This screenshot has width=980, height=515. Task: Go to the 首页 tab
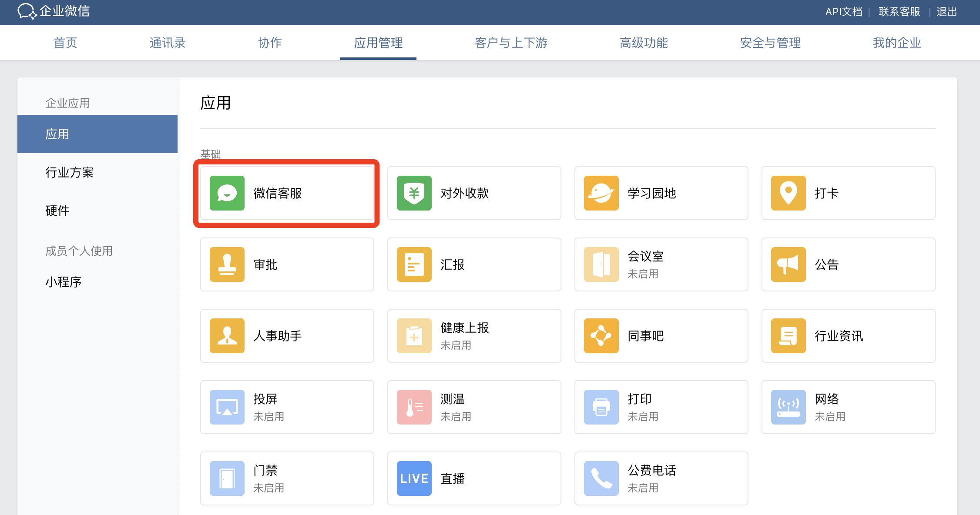[65, 43]
